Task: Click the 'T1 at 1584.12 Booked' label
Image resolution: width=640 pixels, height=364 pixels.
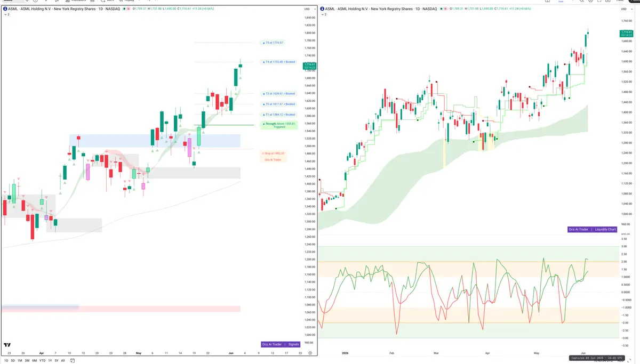Action: [279, 115]
